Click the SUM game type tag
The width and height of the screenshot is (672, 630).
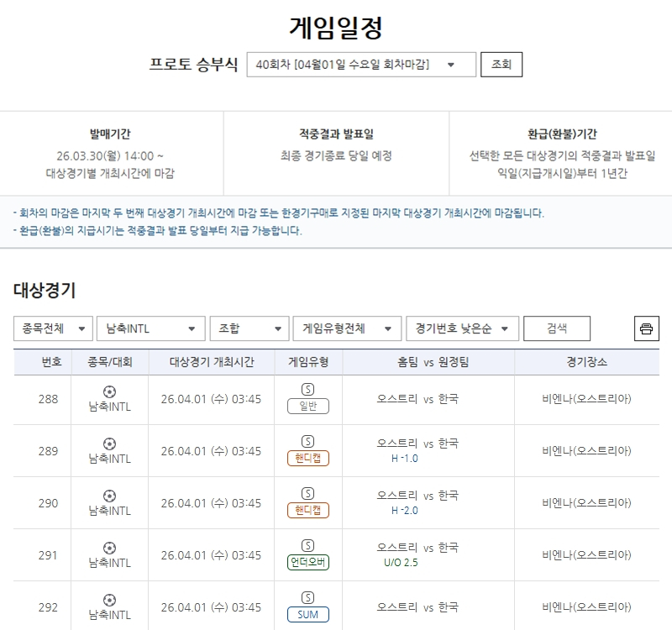307,615
